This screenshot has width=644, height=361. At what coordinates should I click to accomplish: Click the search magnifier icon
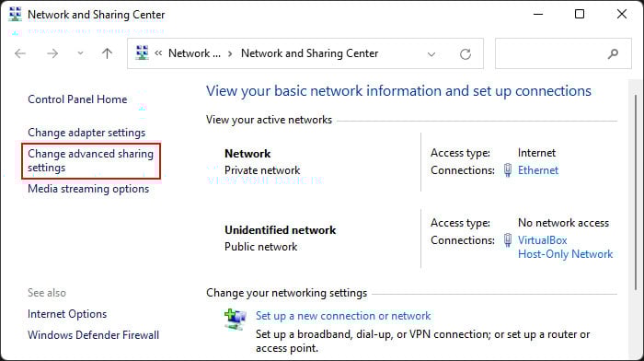[613, 53]
